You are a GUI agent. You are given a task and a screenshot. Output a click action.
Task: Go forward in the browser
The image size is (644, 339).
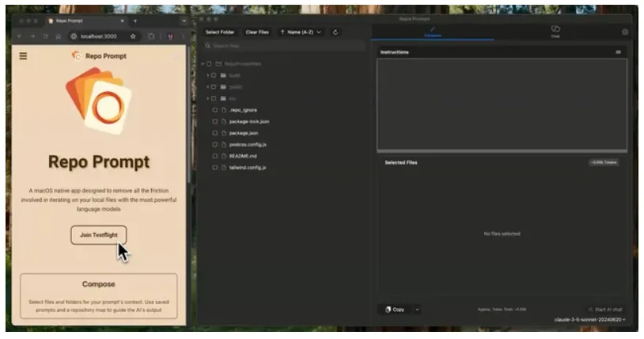tap(32, 36)
